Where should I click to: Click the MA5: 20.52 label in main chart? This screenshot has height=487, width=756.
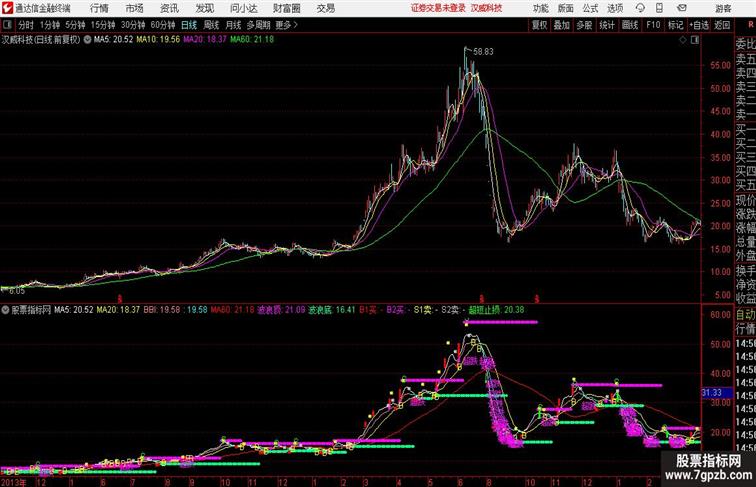[113, 40]
